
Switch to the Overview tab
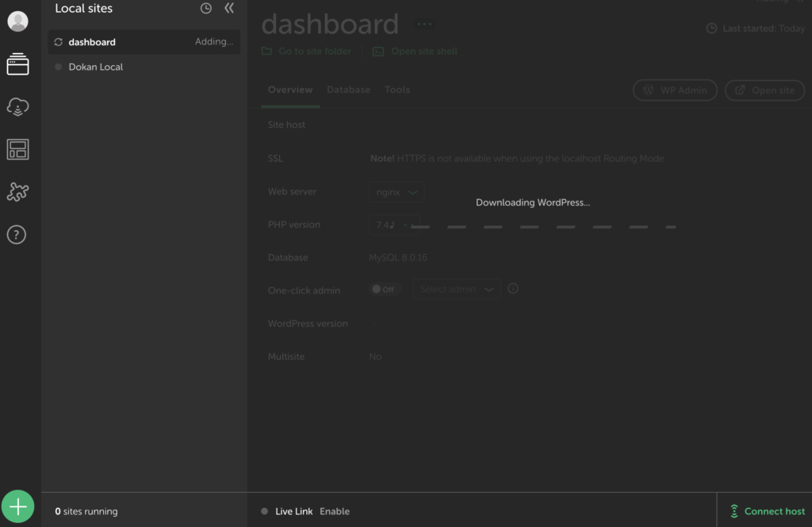tap(290, 90)
